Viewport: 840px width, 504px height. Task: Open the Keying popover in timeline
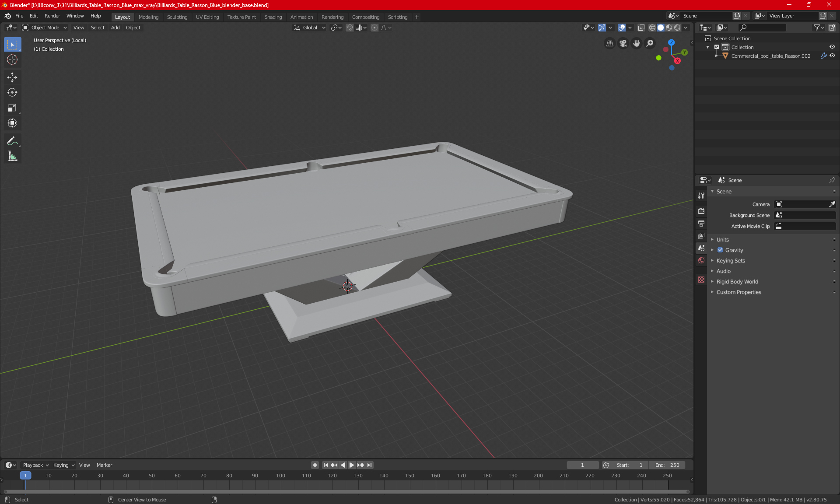[63, 465]
